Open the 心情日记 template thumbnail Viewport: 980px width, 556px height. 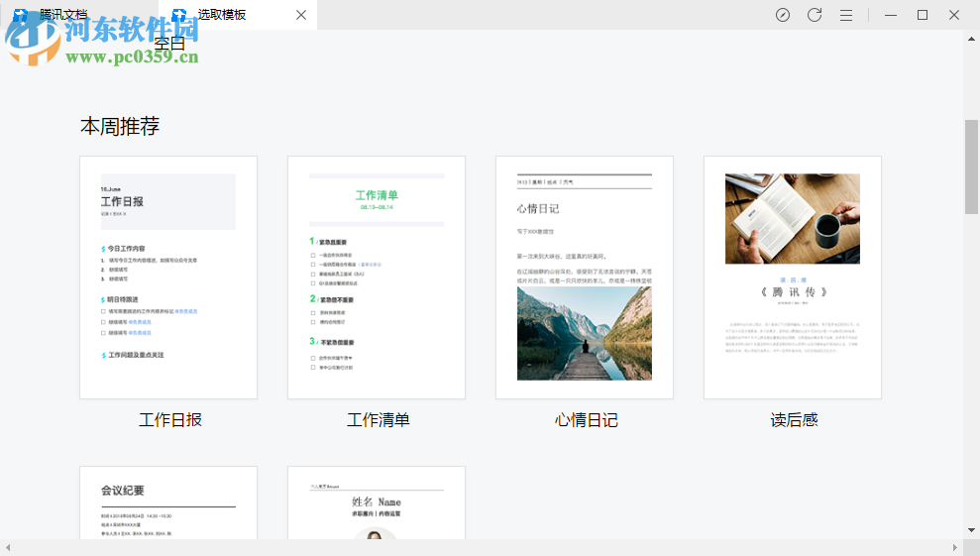[x=585, y=278]
